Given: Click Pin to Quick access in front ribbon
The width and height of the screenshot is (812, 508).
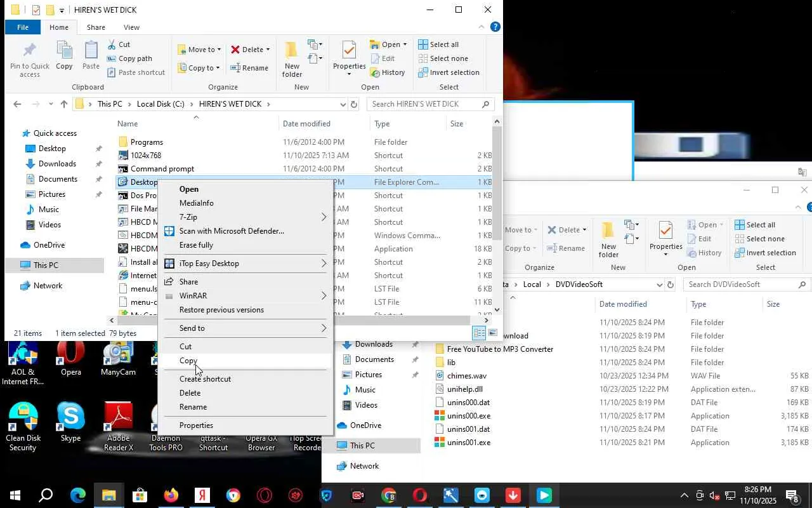Looking at the screenshot, I should coord(29,60).
